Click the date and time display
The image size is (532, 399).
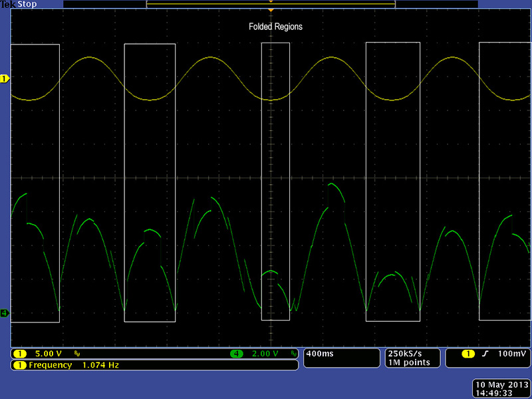(500, 389)
